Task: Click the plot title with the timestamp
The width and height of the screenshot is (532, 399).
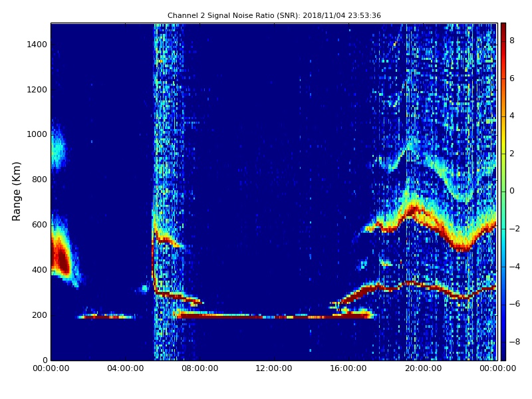Action: pyautogui.click(x=274, y=15)
